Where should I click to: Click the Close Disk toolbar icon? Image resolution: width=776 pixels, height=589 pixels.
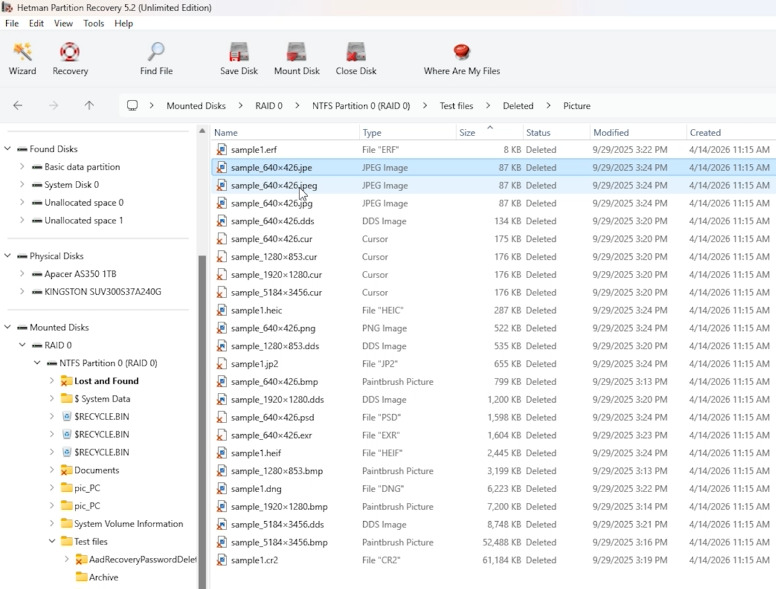point(356,52)
